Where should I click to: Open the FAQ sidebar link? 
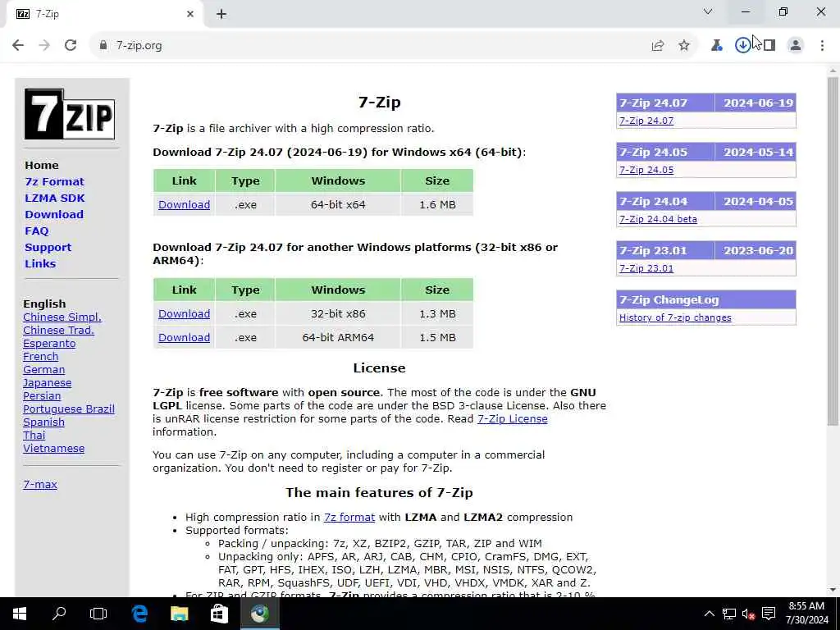(x=36, y=231)
